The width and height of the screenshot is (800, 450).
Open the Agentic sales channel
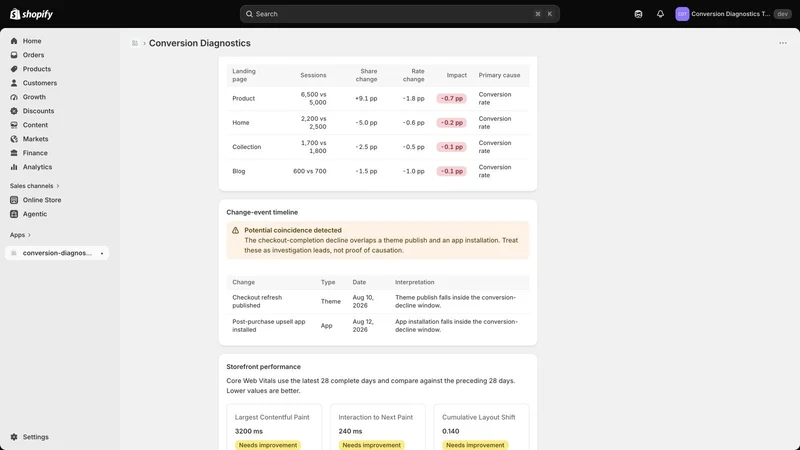[35, 214]
